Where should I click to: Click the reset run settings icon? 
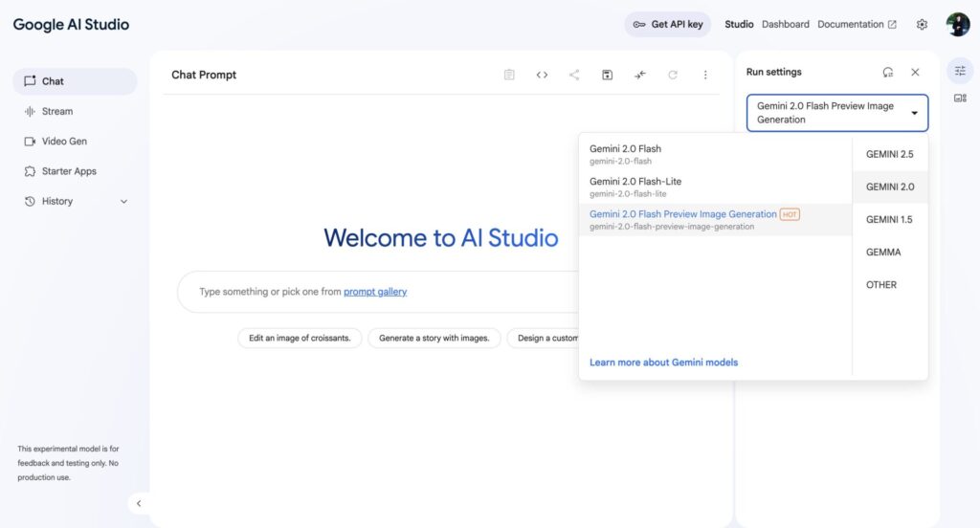887,73
